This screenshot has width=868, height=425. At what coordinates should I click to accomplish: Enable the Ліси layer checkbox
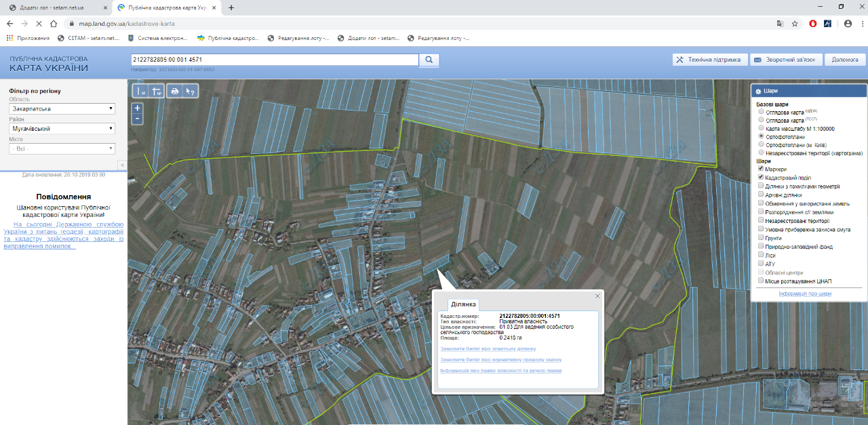(762, 255)
